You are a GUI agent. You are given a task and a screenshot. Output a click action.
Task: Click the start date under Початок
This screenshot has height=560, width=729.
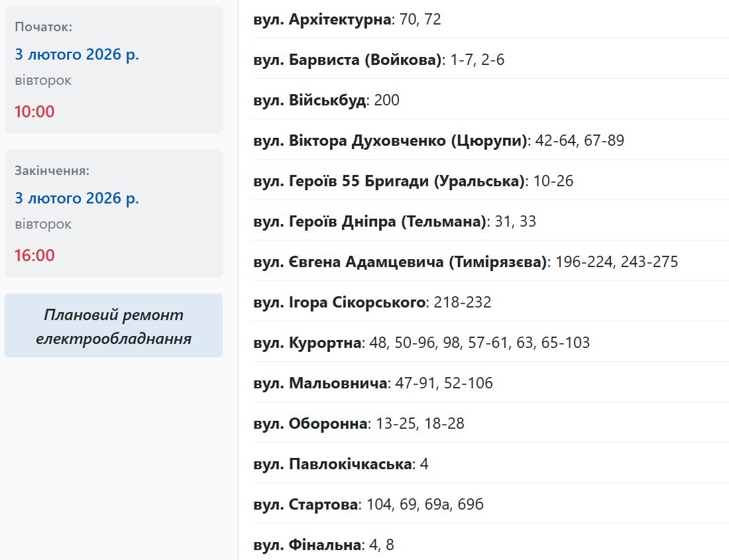click(x=77, y=54)
